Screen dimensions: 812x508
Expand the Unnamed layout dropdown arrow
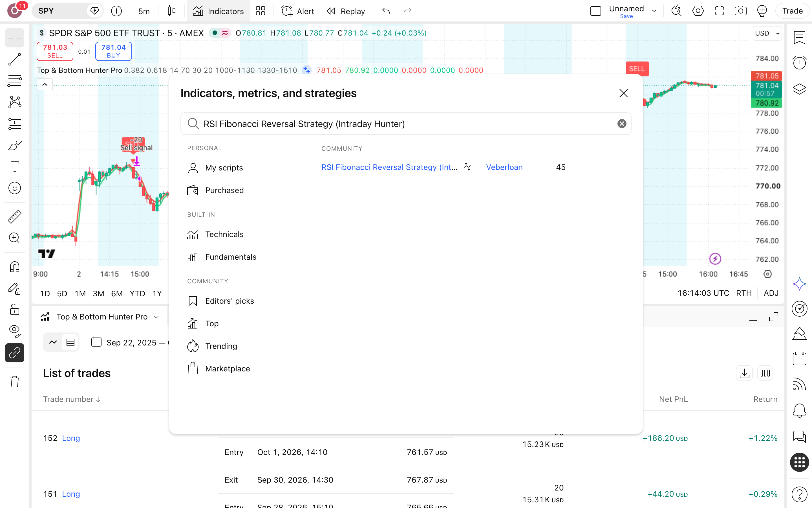point(654,11)
